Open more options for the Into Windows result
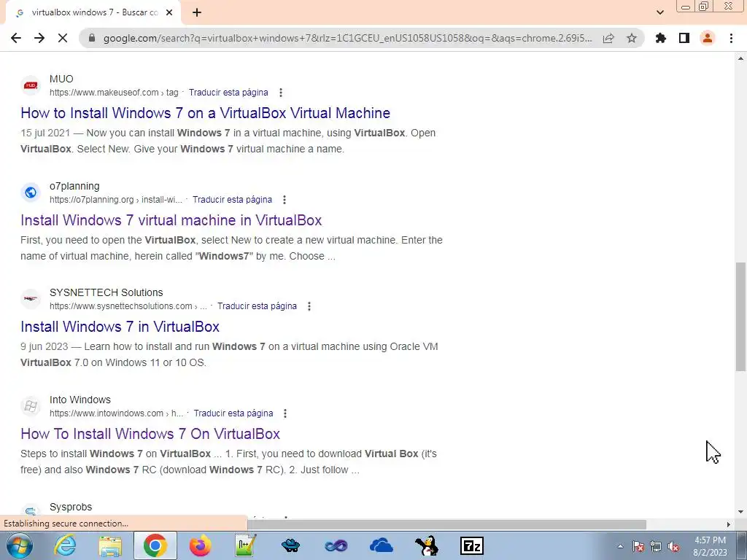The width and height of the screenshot is (747, 560). click(x=285, y=413)
